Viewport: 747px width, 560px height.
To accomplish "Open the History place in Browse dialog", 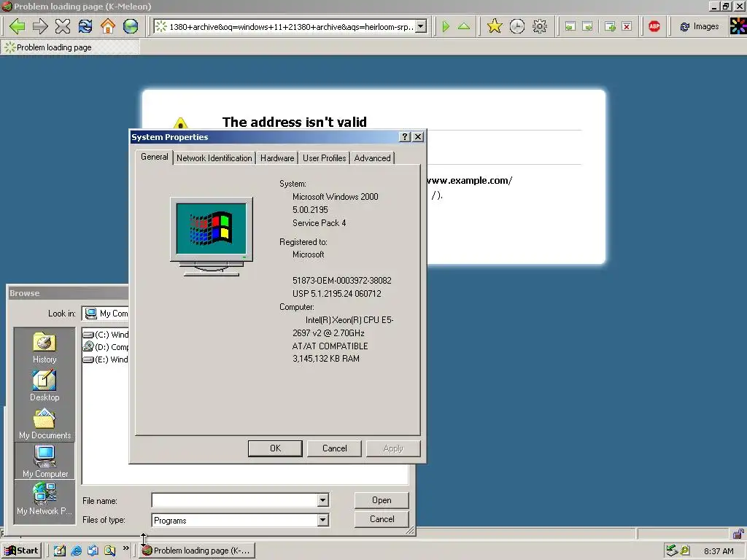I will 44,348.
